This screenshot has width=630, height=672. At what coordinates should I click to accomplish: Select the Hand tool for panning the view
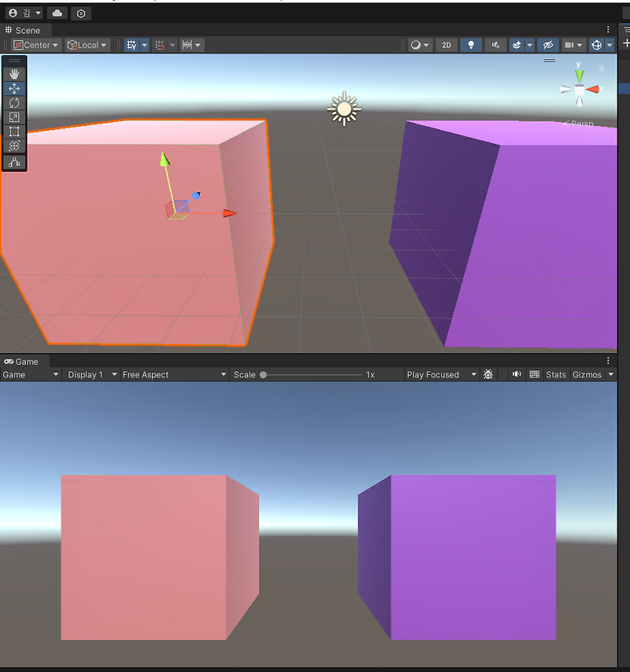(x=14, y=73)
